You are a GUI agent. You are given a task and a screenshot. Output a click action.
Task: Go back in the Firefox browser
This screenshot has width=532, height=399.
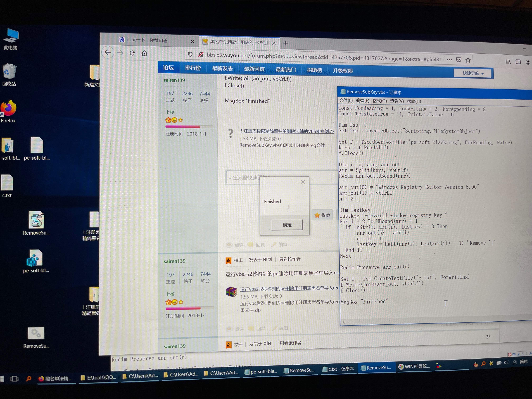[x=108, y=52]
